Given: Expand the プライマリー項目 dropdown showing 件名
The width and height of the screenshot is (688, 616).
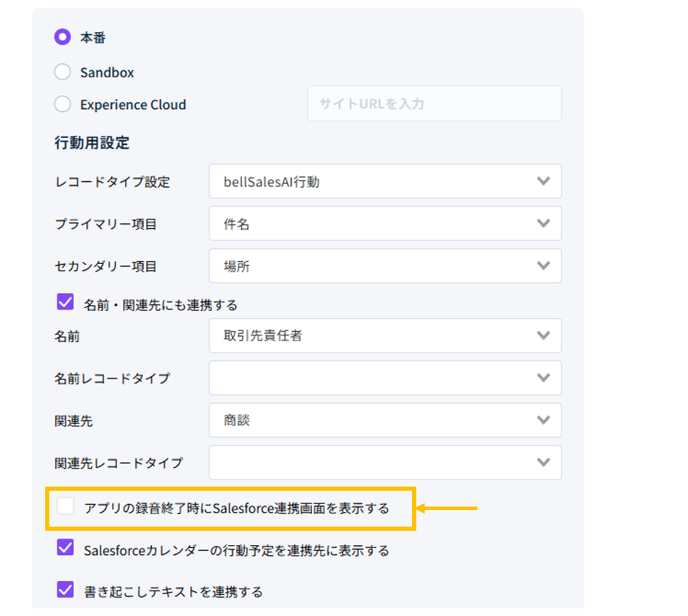Looking at the screenshot, I should click(x=385, y=224).
